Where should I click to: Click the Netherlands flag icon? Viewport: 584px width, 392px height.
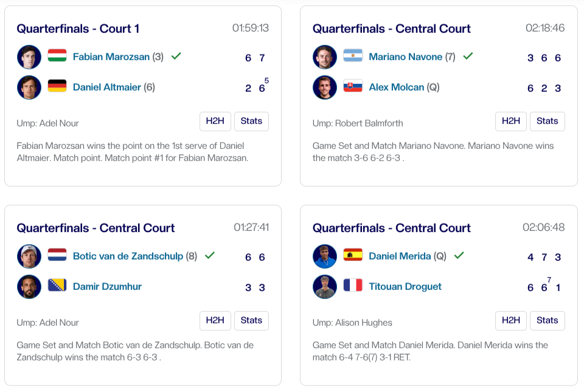(57, 255)
